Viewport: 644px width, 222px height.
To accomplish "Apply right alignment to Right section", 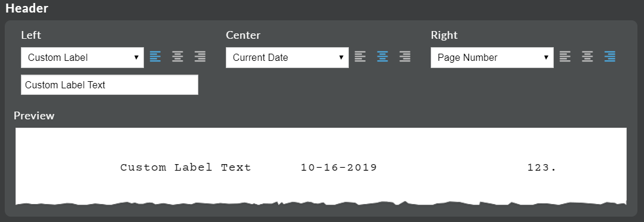I will click(x=610, y=57).
